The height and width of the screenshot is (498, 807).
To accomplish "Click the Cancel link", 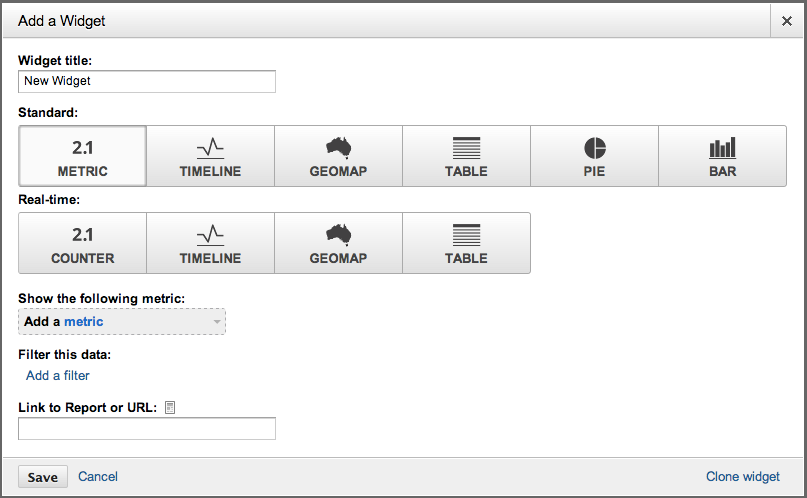I will [98, 477].
